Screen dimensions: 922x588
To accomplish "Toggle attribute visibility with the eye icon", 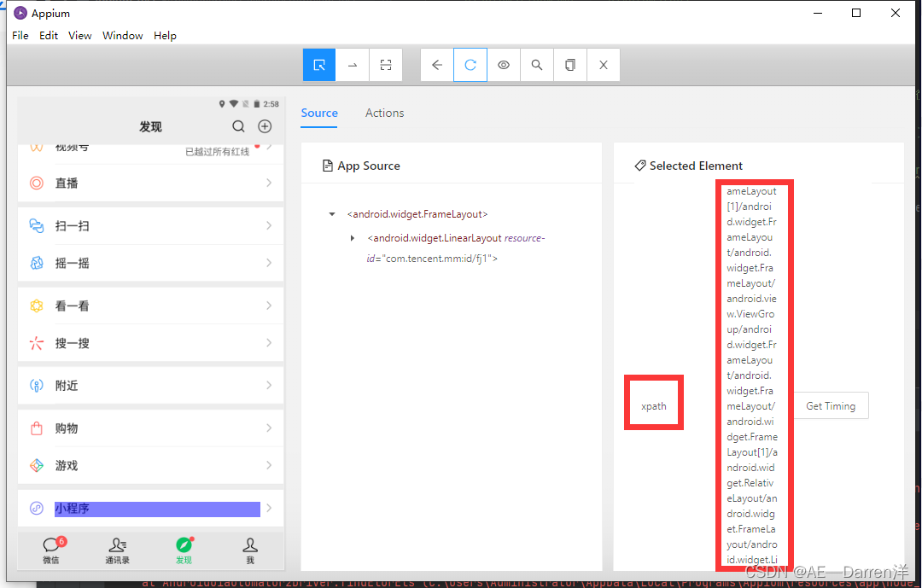I will click(504, 65).
